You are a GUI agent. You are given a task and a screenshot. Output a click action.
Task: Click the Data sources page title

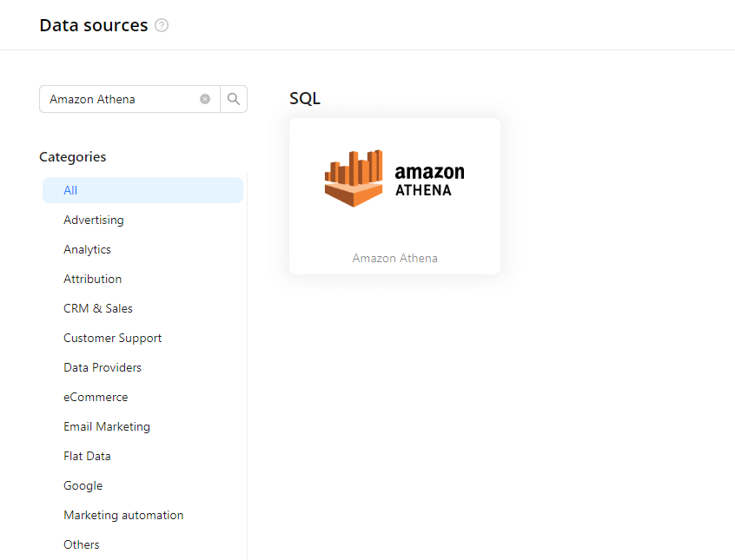tap(94, 25)
